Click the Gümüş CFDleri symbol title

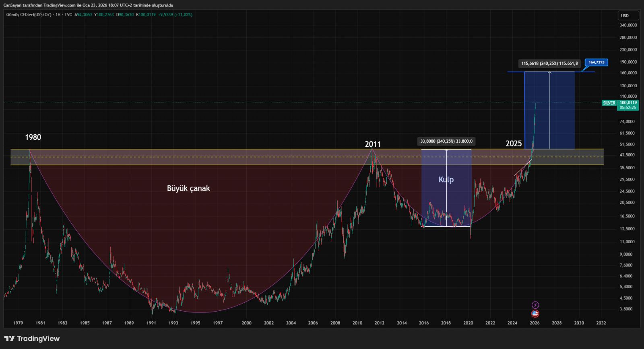[29, 15]
